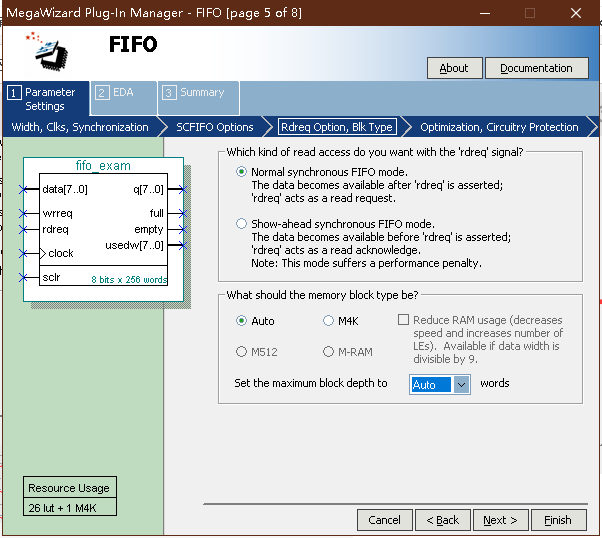602x538 pixels.
Task: Click the sclr port label
Action: pos(51,277)
